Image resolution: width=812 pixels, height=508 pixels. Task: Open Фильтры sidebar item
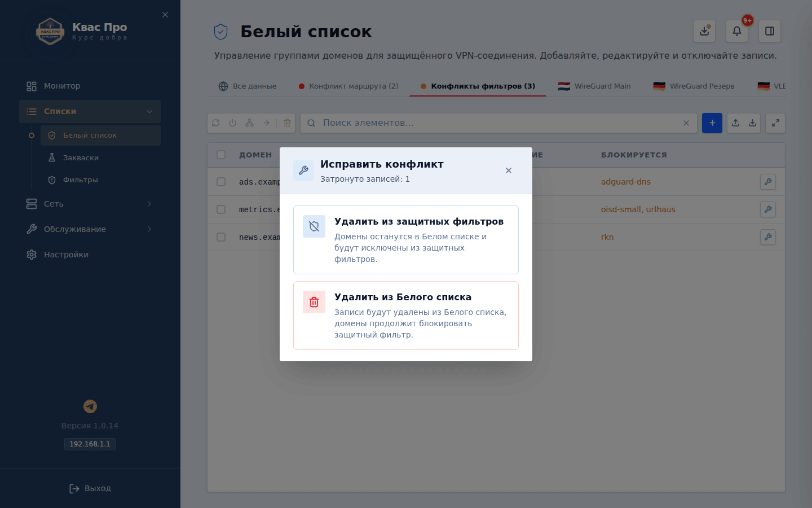click(100, 179)
